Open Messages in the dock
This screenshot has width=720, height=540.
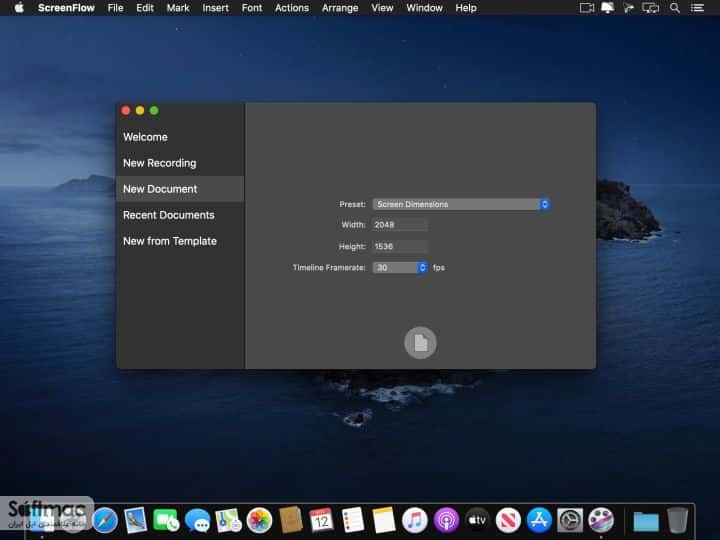click(197, 520)
